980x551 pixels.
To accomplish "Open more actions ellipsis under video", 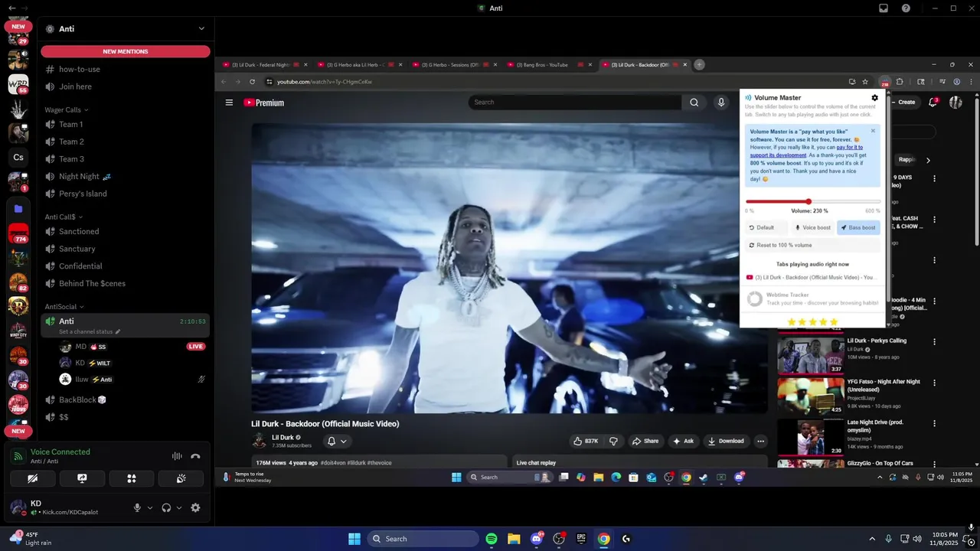I will (x=760, y=442).
